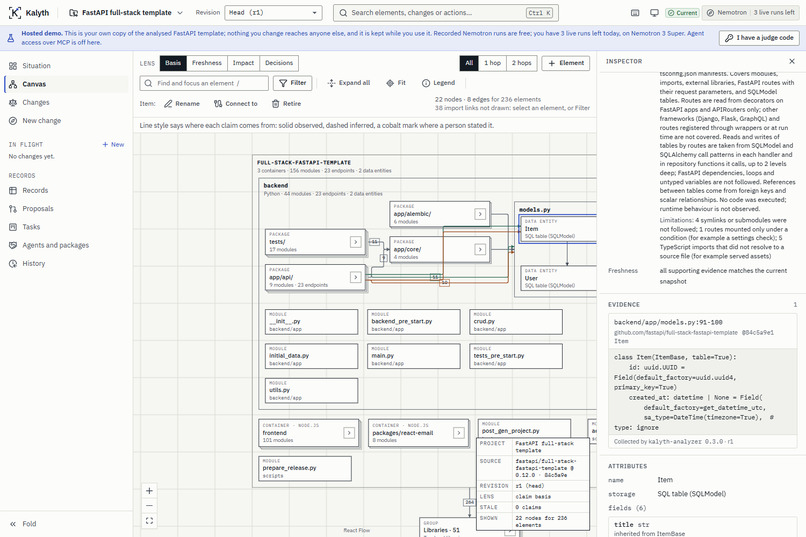Select the Basis lens tab
Viewport: 806px width, 537px height.
pyautogui.click(x=173, y=63)
